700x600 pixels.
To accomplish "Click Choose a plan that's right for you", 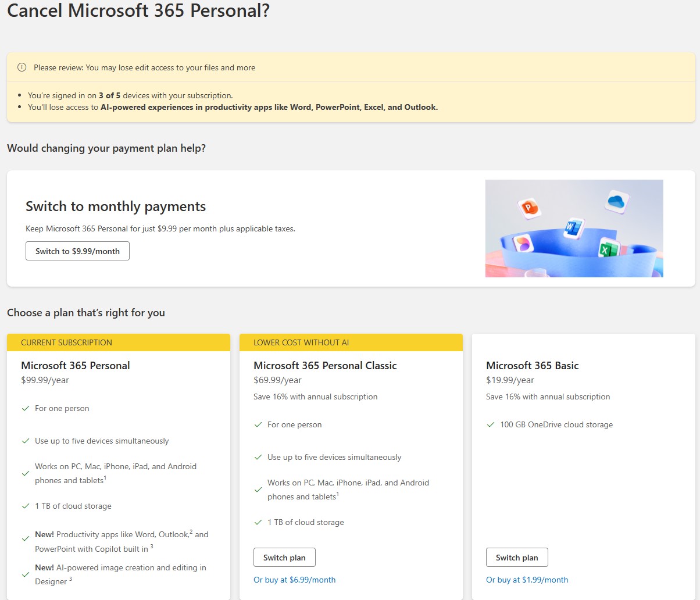I will point(86,313).
